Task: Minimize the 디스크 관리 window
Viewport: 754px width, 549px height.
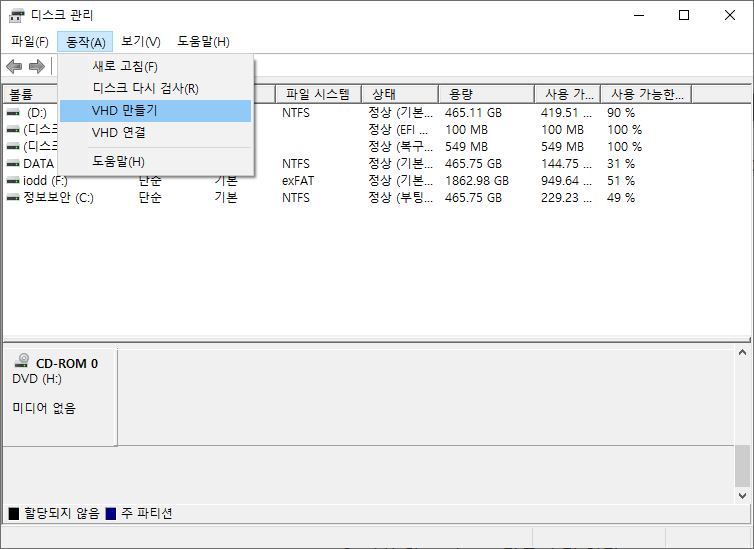Action: tap(639, 15)
